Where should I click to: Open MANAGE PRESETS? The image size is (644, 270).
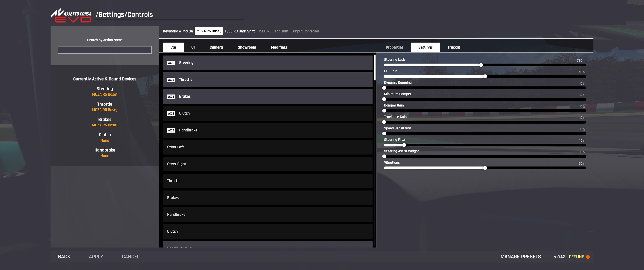pos(520,257)
